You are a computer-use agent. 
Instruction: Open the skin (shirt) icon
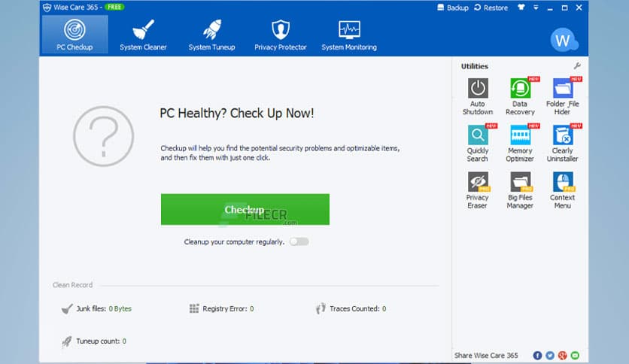pos(521,8)
